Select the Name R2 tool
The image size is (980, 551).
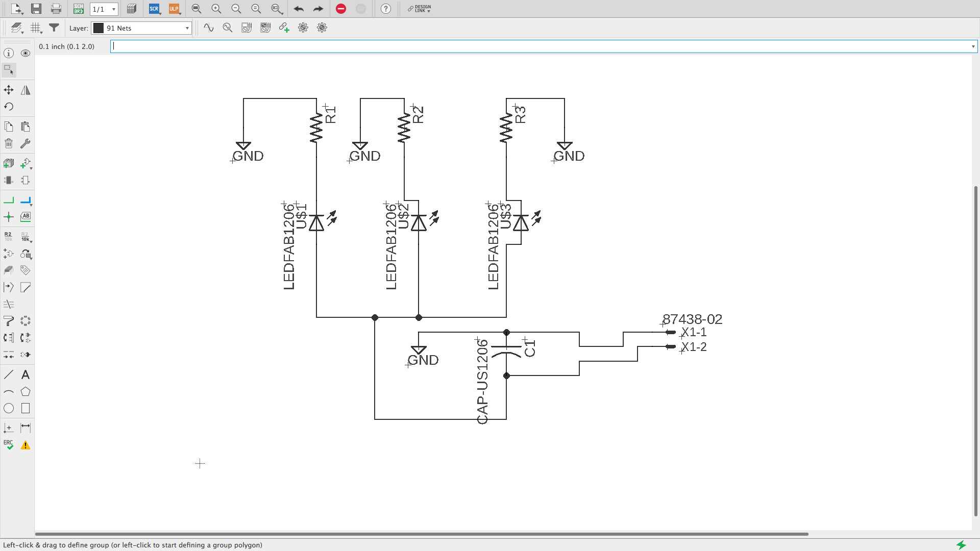[9, 237]
